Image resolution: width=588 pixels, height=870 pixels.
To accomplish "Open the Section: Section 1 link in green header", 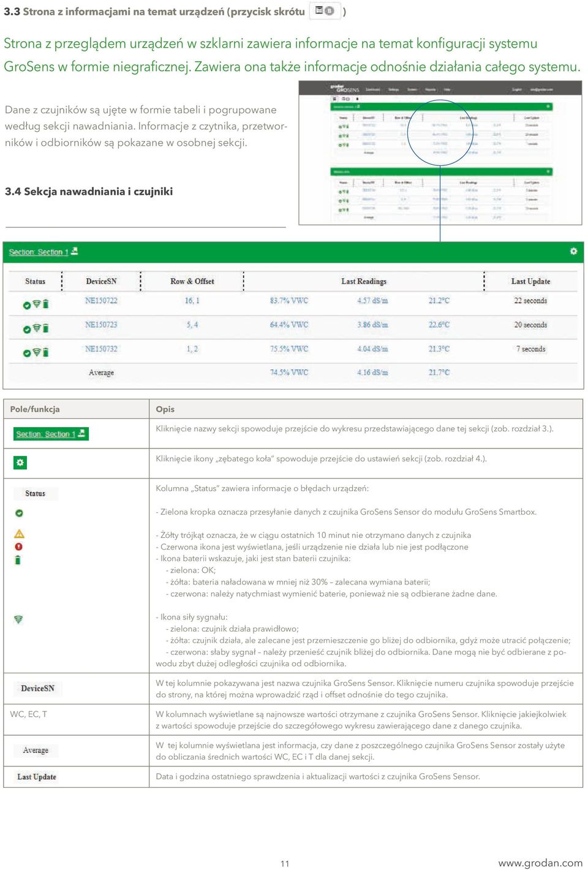I will 39,252.
